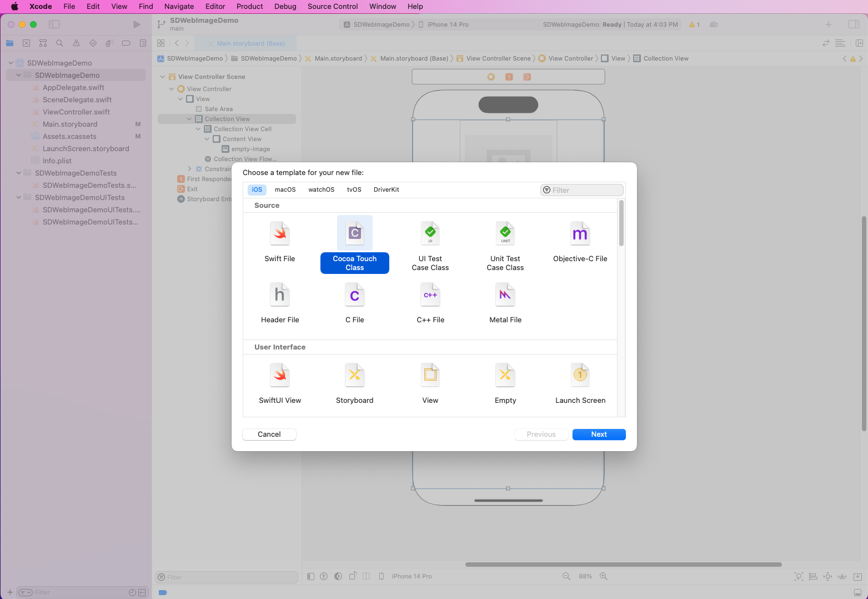This screenshot has width=868, height=599.
Task: Collapse the SDWebImageDemoUITests group
Action: pos(18,197)
